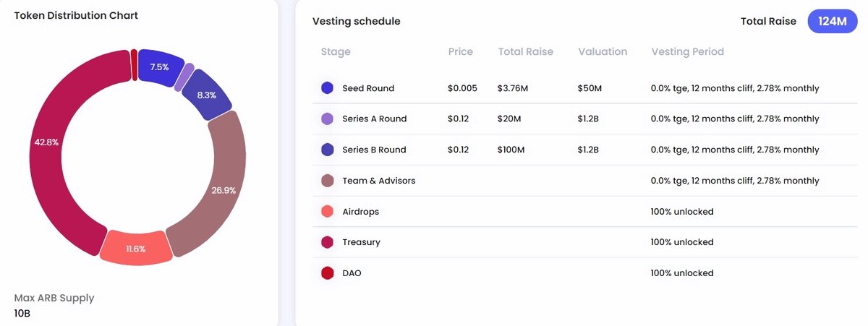Click the Total Raise column header
Image resolution: width=868 pixels, height=326 pixels.
pos(525,52)
